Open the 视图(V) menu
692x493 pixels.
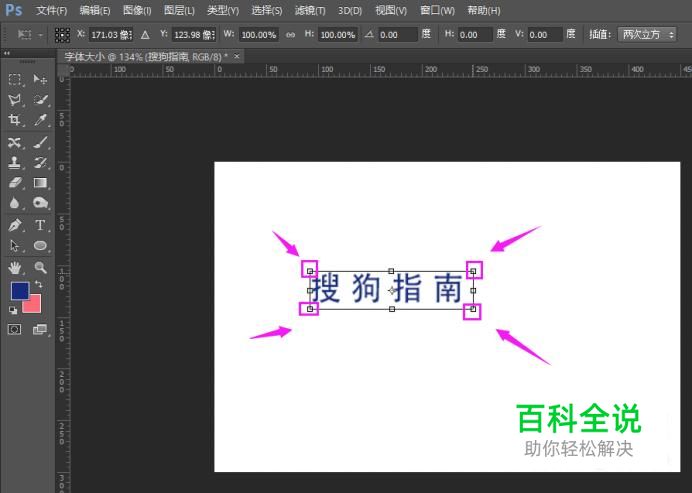pos(391,10)
